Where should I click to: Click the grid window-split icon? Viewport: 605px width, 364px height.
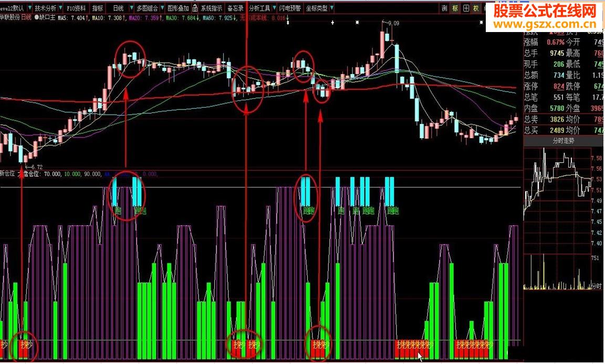(466, 8)
